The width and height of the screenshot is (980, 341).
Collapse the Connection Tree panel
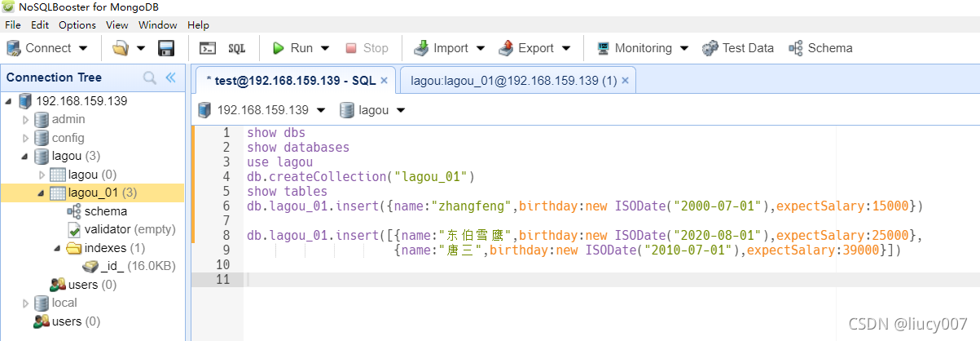pyautogui.click(x=171, y=78)
